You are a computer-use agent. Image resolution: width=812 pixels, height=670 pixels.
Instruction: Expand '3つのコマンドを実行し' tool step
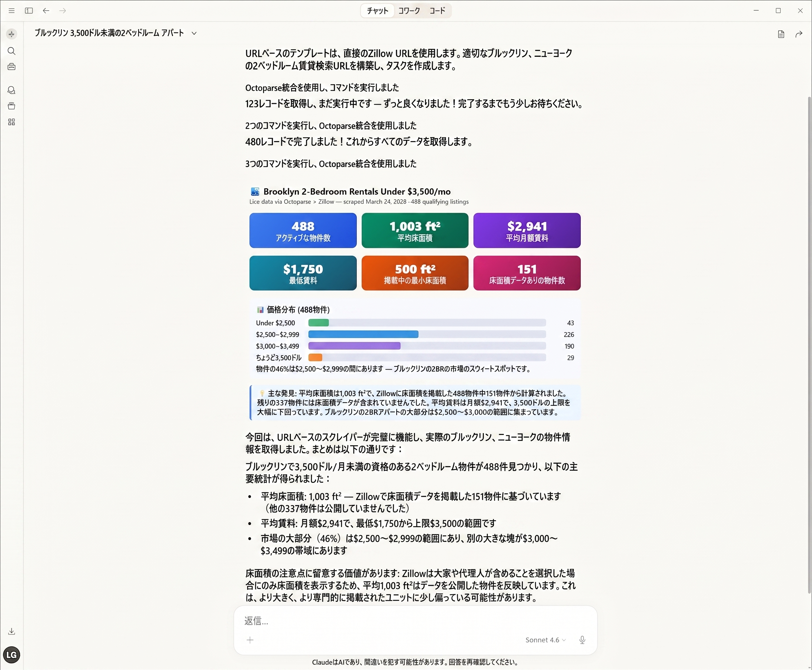click(x=331, y=164)
